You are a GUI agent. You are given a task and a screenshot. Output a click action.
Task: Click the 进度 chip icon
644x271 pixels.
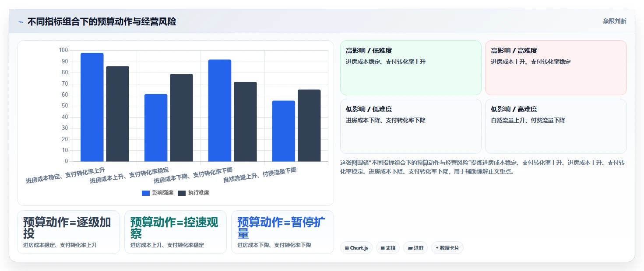pos(410,248)
